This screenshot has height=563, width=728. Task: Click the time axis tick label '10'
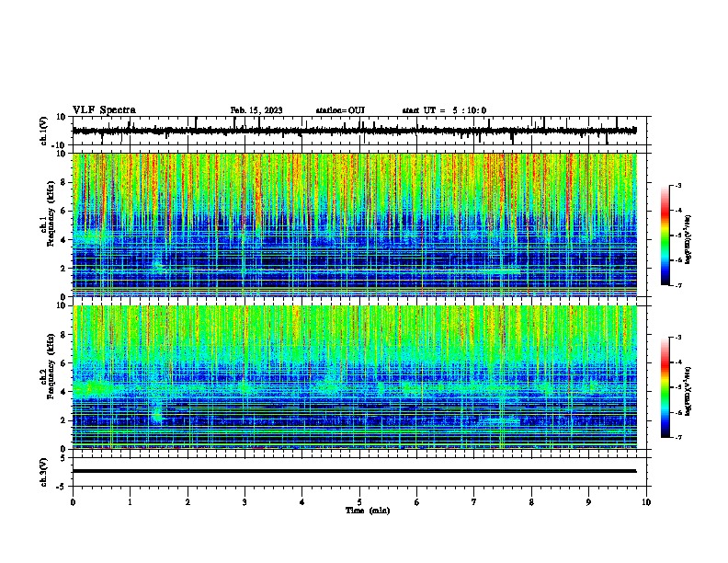646,502
